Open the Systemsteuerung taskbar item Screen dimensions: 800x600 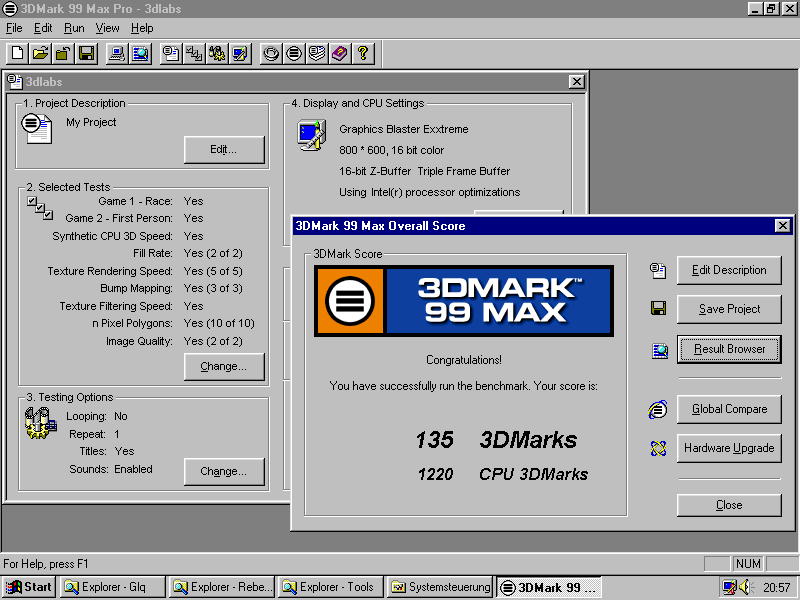[443, 587]
